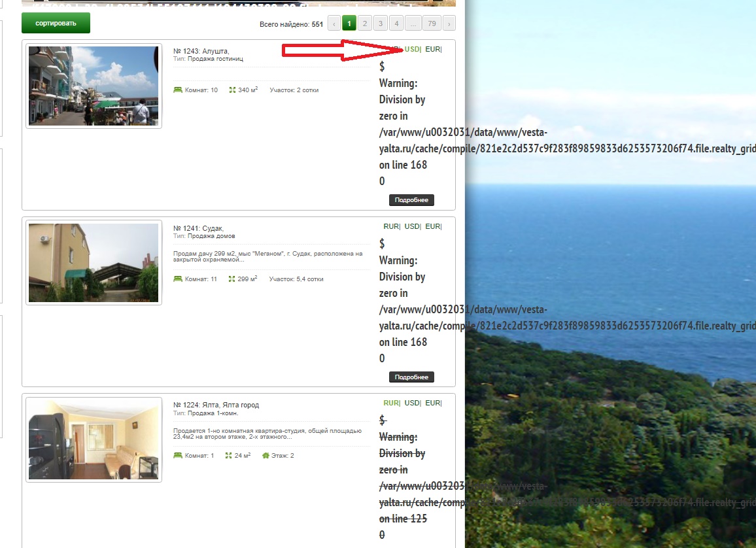Open Подробнее for the Судак listing
This screenshot has height=548, width=756.
point(411,377)
